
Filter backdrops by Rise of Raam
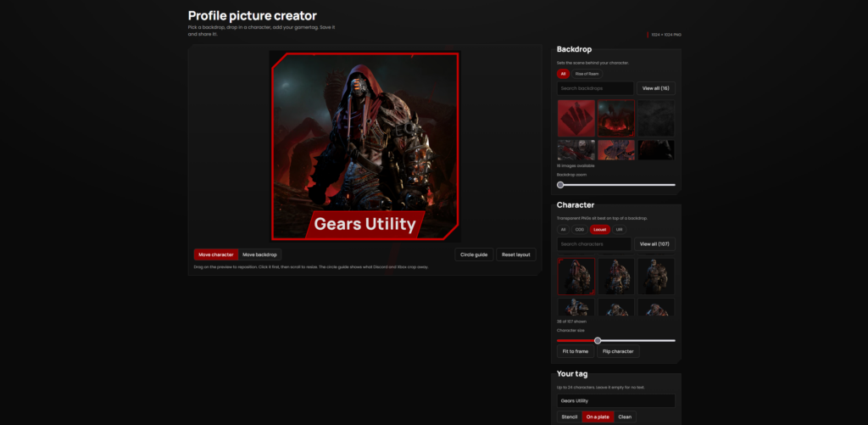pyautogui.click(x=587, y=74)
